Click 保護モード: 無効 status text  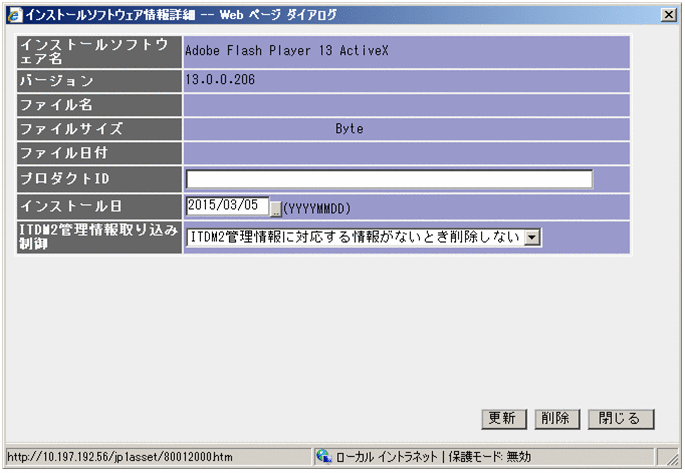[490, 457]
